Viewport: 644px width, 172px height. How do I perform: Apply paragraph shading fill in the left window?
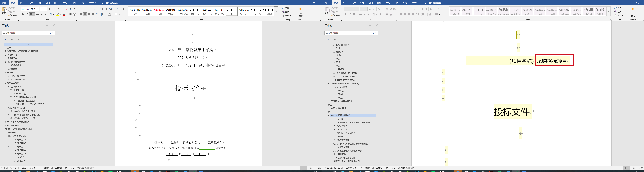[110, 14]
